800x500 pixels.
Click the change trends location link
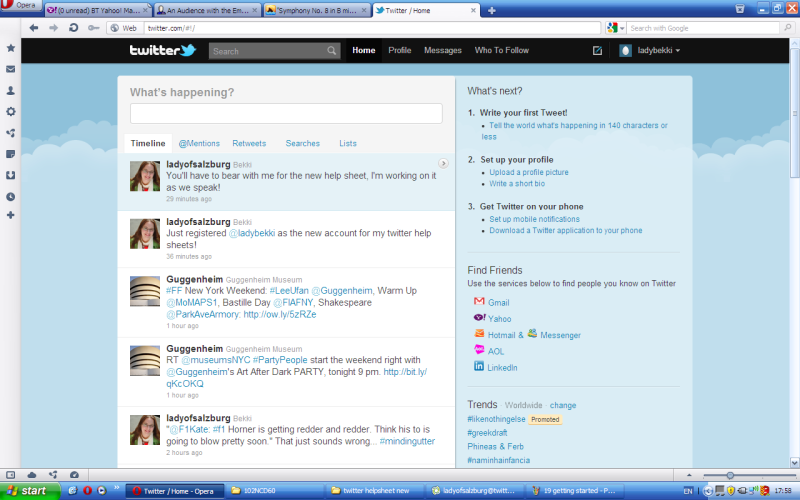click(x=563, y=406)
